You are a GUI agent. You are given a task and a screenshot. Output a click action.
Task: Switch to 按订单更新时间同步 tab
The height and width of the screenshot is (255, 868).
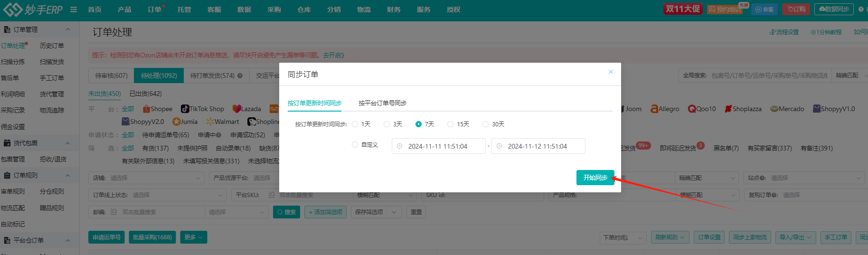point(314,103)
